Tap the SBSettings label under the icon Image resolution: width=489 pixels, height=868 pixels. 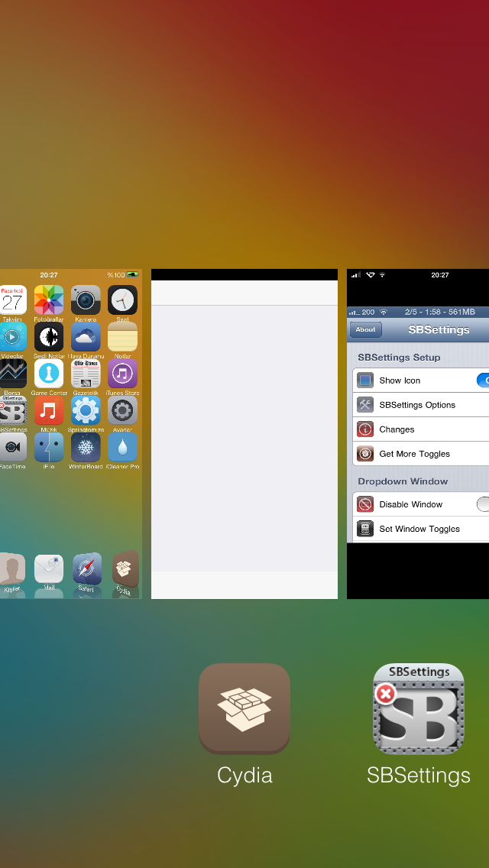[x=419, y=775]
